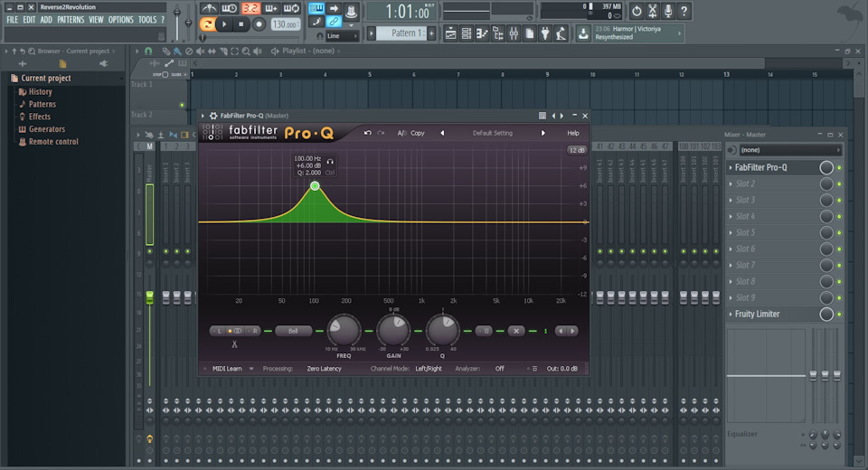The image size is (868, 470).
Task: Select the Playlist mute tool icon
Action: (200, 51)
